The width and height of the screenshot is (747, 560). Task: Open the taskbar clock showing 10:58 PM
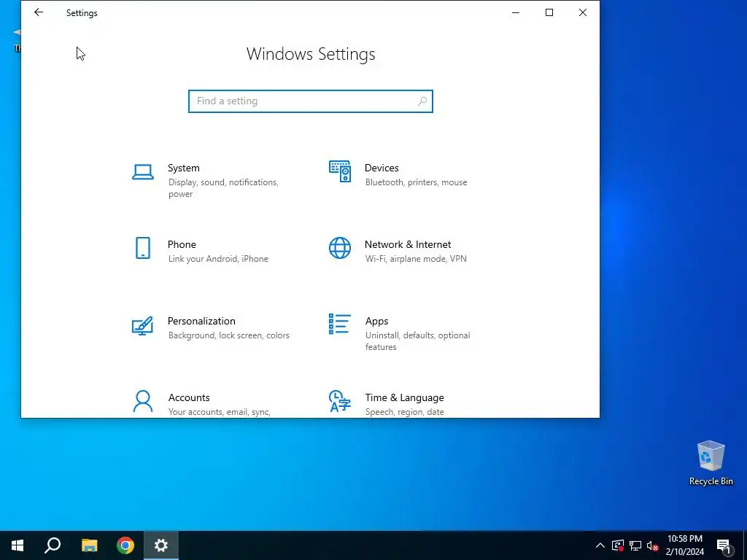pos(684,545)
